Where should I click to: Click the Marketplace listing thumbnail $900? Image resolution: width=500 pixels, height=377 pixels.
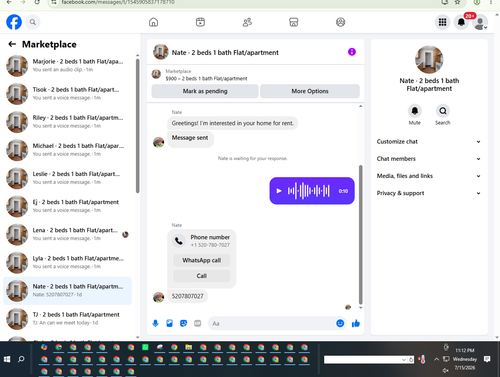(156, 74)
